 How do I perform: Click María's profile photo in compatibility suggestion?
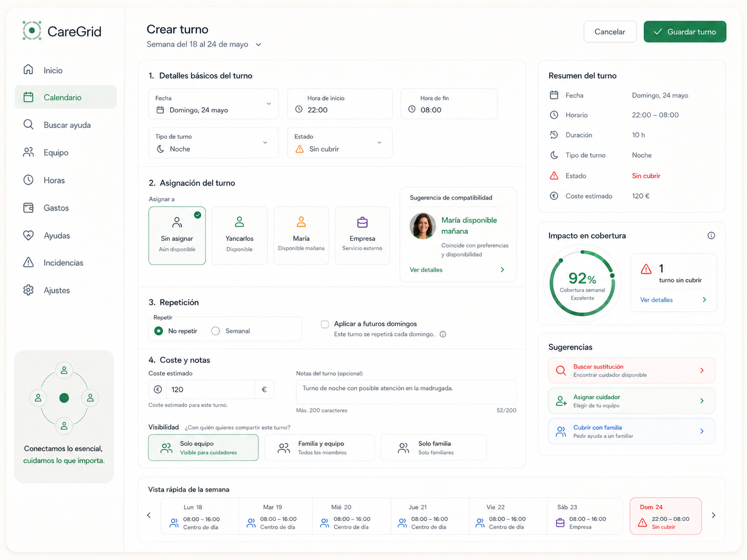(423, 226)
